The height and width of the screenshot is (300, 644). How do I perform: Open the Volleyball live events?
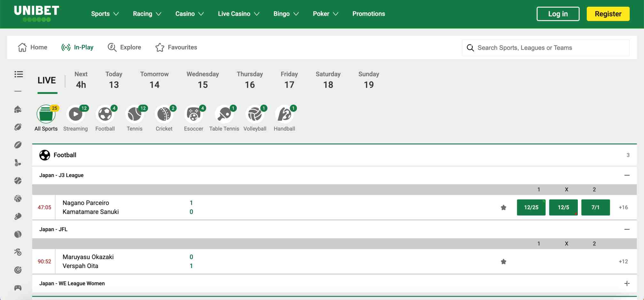tap(255, 114)
